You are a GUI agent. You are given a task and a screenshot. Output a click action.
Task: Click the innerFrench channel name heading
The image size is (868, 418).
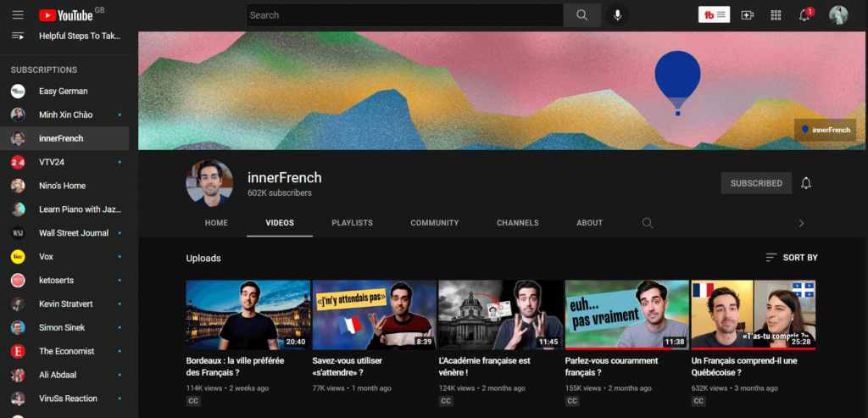285,178
